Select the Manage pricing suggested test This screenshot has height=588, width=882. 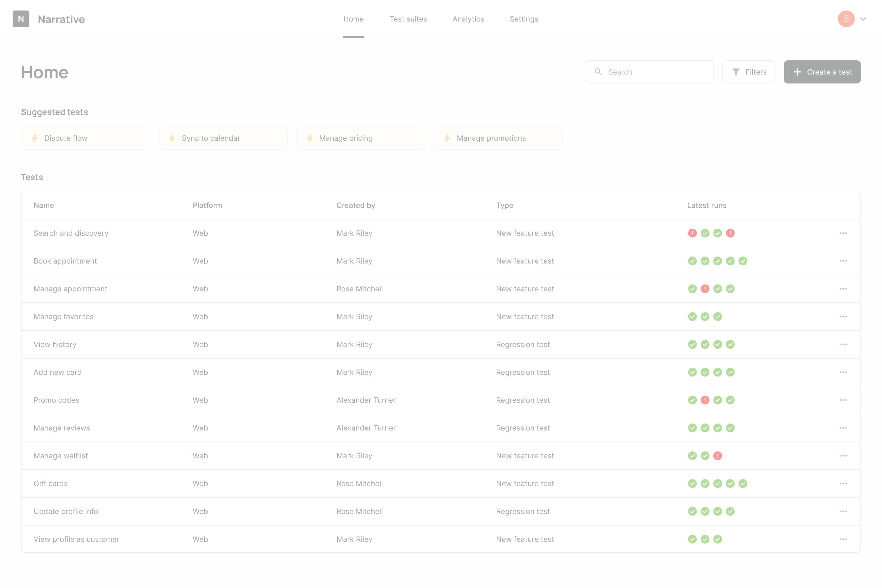point(360,138)
